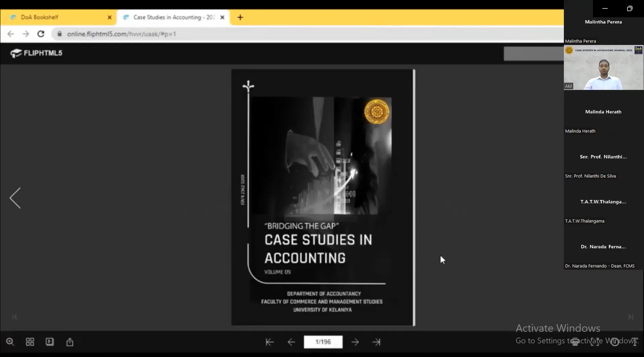Viewport: 644px width, 357px height.
Task: Start the auto flip slideshow
Action: point(50,342)
